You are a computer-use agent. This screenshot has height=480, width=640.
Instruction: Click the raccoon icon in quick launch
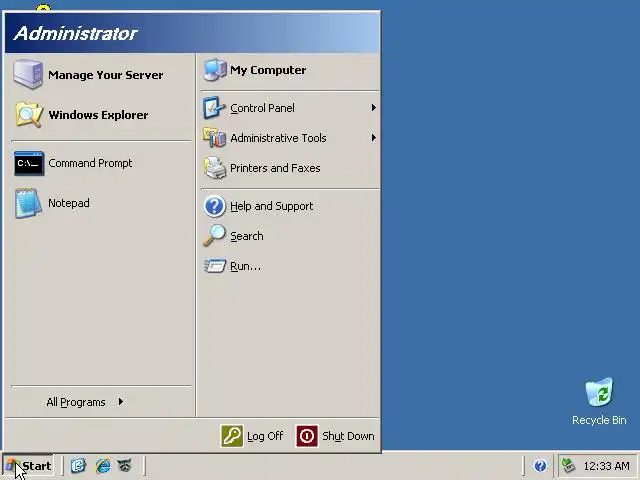[x=125, y=465]
